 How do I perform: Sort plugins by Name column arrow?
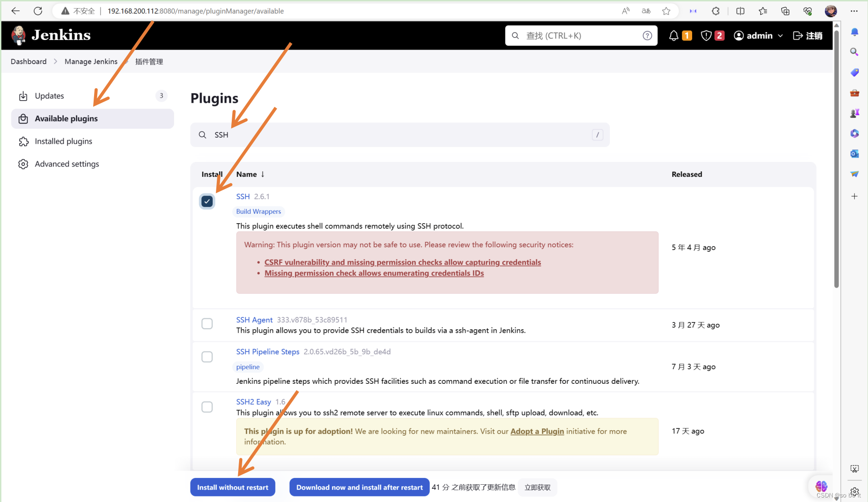click(x=263, y=174)
